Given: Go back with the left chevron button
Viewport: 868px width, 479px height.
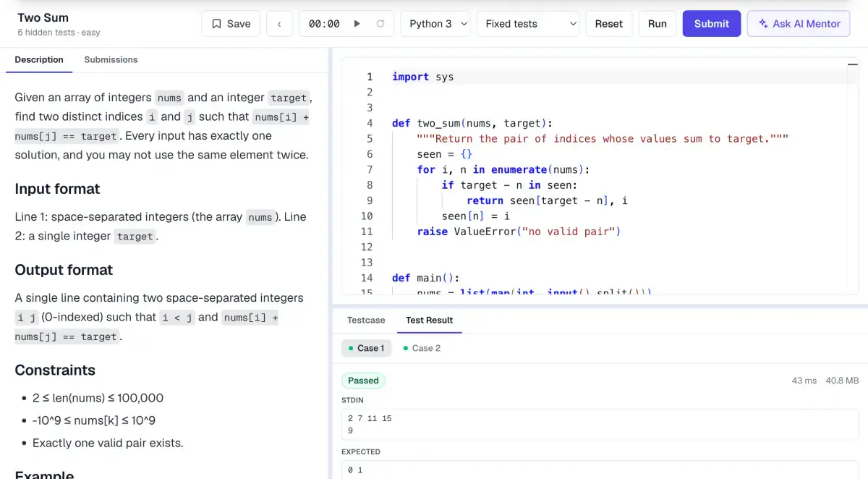Looking at the screenshot, I should [x=279, y=24].
